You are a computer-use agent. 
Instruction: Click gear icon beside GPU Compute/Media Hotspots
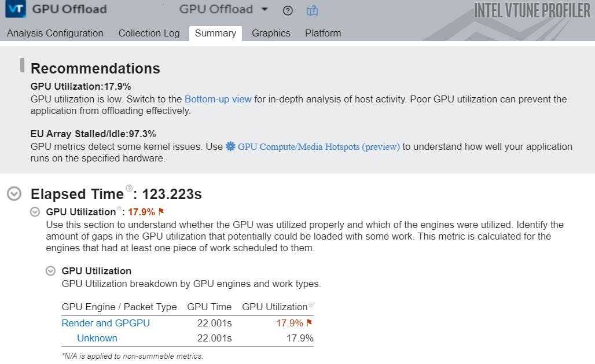pyautogui.click(x=230, y=146)
